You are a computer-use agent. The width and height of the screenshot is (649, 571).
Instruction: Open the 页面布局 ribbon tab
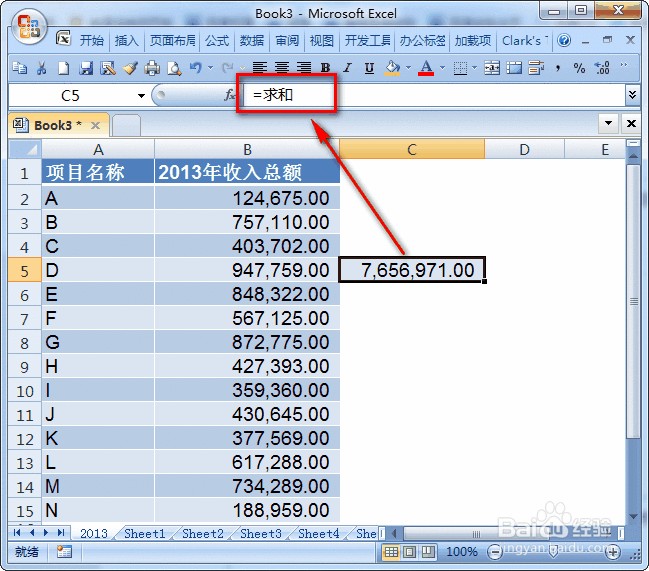(x=172, y=41)
